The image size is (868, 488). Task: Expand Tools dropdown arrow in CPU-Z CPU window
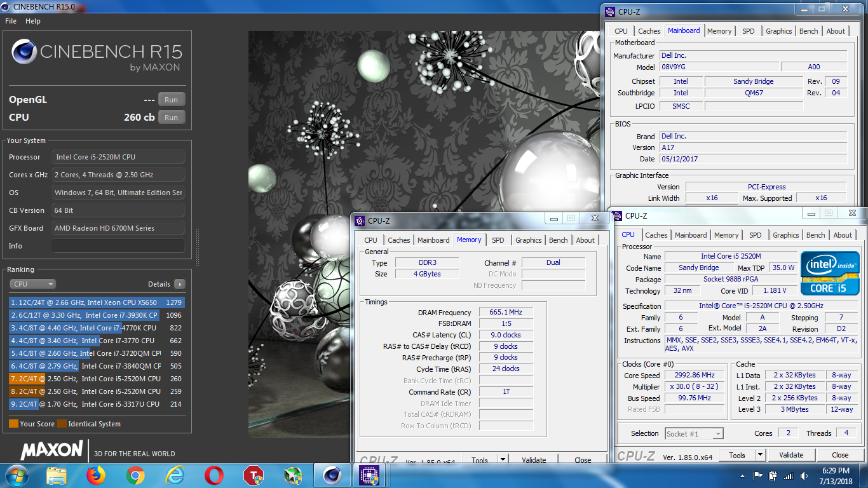(x=760, y=455)
